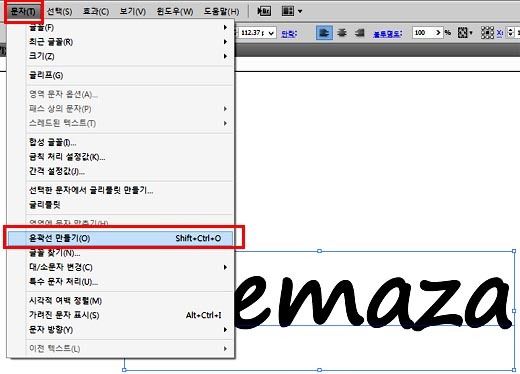520x374 pixels.
Task: Choose 글꼴 찾기(N)... menu item
Action: click(130, 253)
